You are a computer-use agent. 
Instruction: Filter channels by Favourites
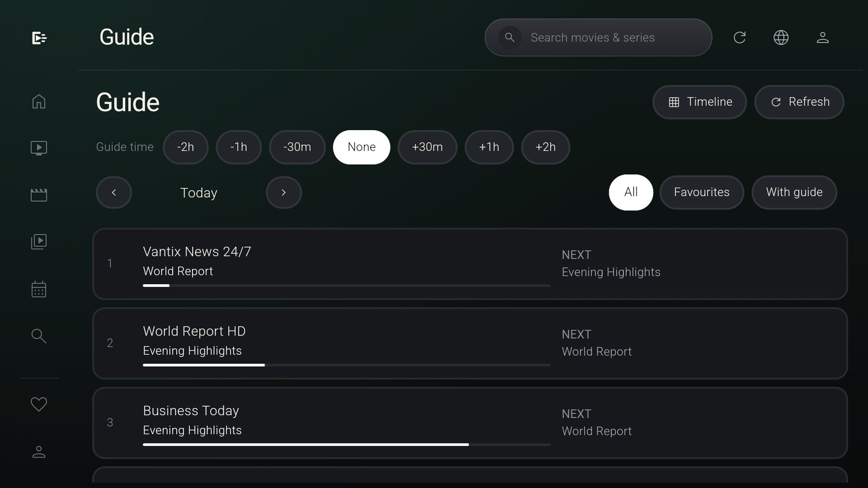pyautogui.click(x=701, y=192)
